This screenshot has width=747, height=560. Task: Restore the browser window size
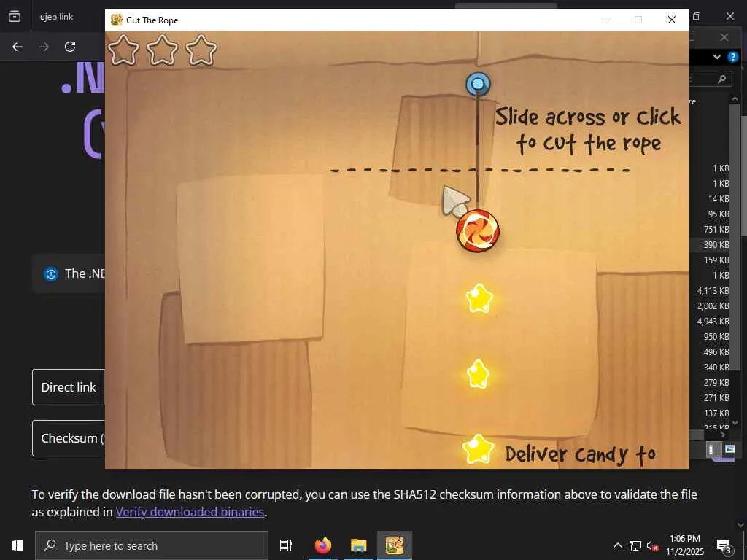(697, 16)
